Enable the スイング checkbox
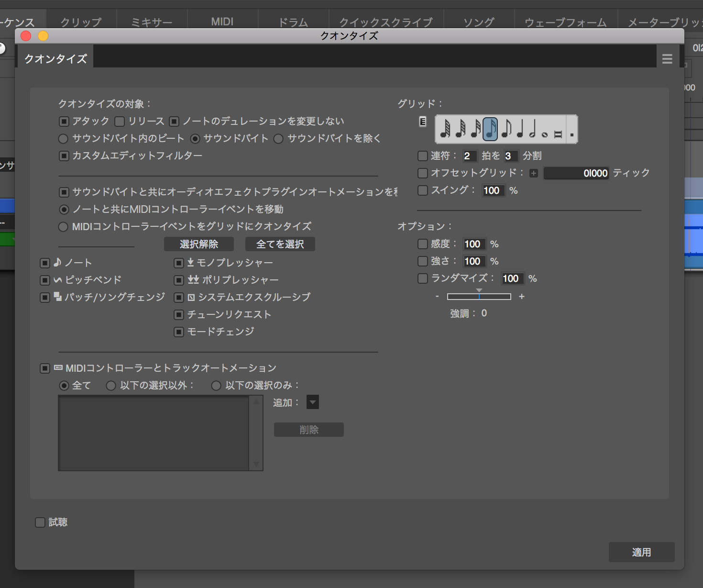The height and width of the screenshot is (588, 703). (x=423, y=190)
